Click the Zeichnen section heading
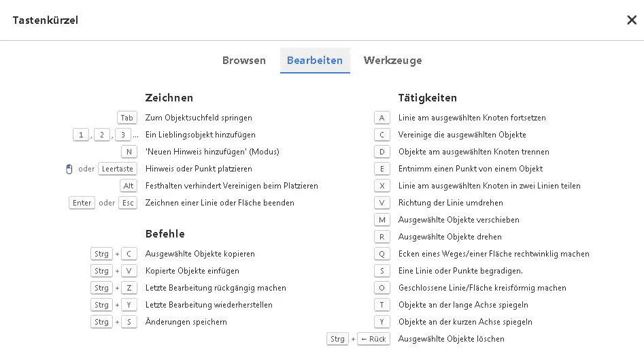This screenshot has width=644, height=362. (169, 98)
